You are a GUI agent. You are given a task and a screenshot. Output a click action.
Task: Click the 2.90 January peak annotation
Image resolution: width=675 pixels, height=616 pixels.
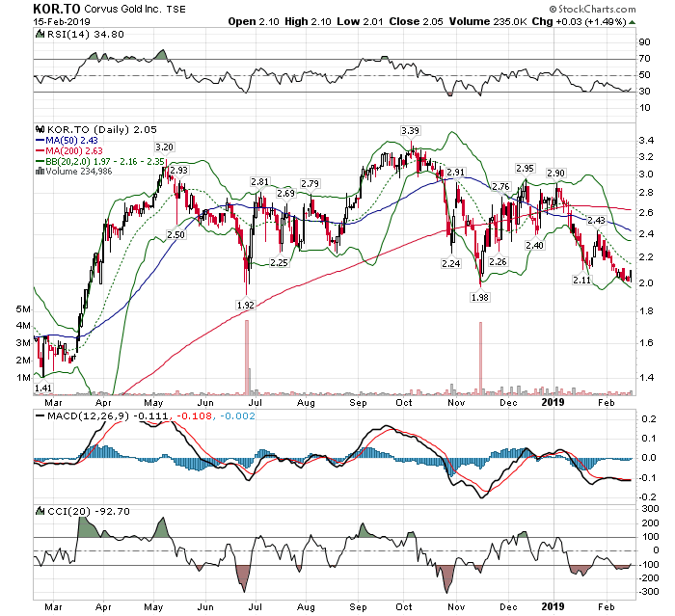point(555,174)
